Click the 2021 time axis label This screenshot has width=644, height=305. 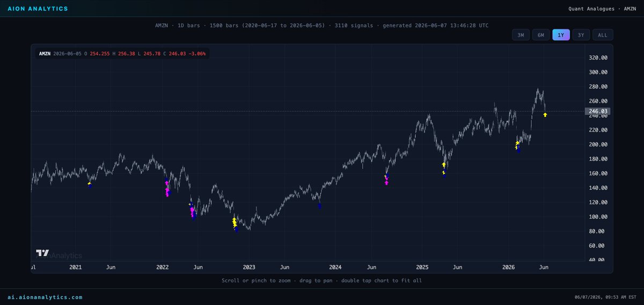coord(76,267)
